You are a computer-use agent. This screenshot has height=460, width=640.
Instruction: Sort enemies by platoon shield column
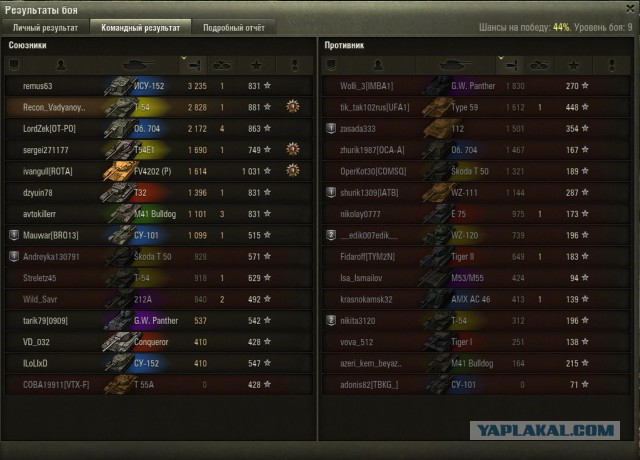point(331,65)
